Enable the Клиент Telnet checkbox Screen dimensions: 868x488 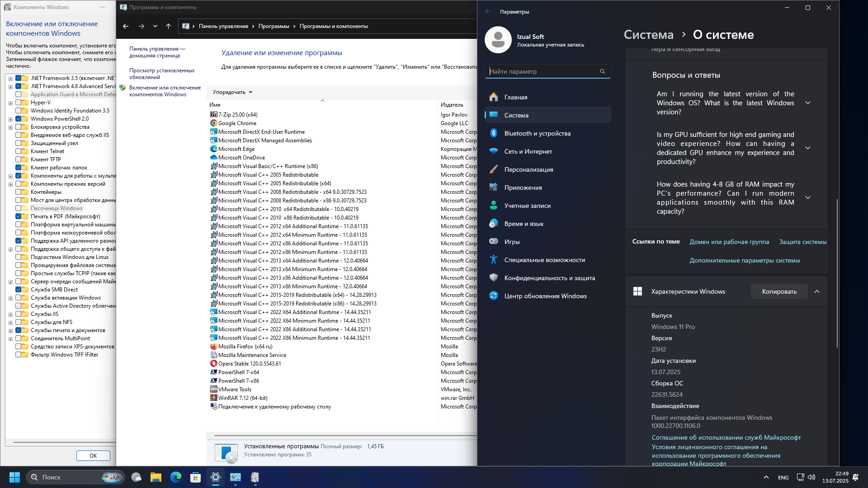tap(19, 151)
